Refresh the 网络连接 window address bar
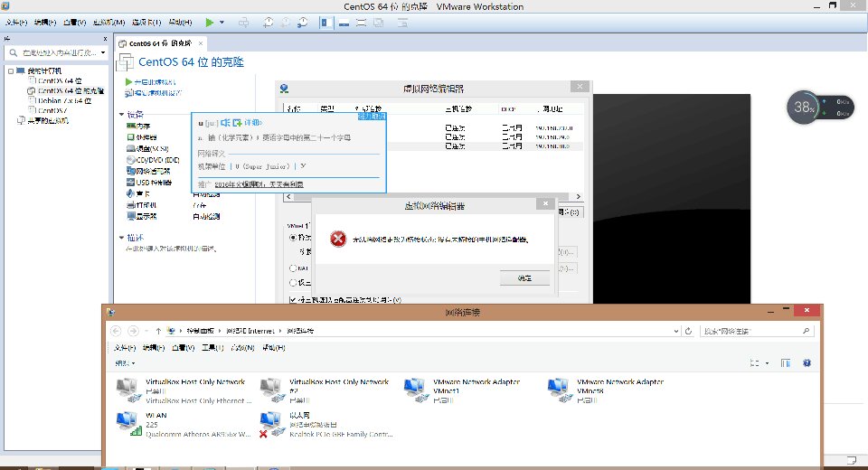The image size is (868, 470). click(689, 331)
